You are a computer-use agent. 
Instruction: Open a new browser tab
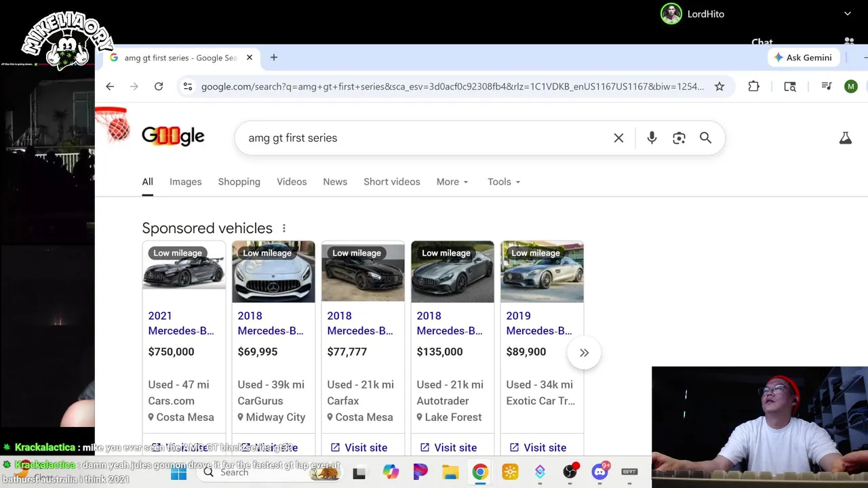click(274, 58)
